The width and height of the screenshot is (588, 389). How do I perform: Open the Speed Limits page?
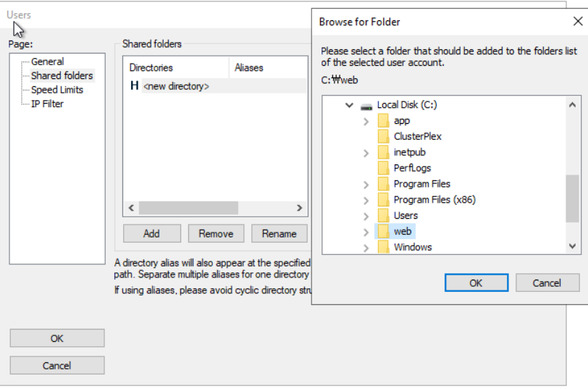[x=57, y=90]
